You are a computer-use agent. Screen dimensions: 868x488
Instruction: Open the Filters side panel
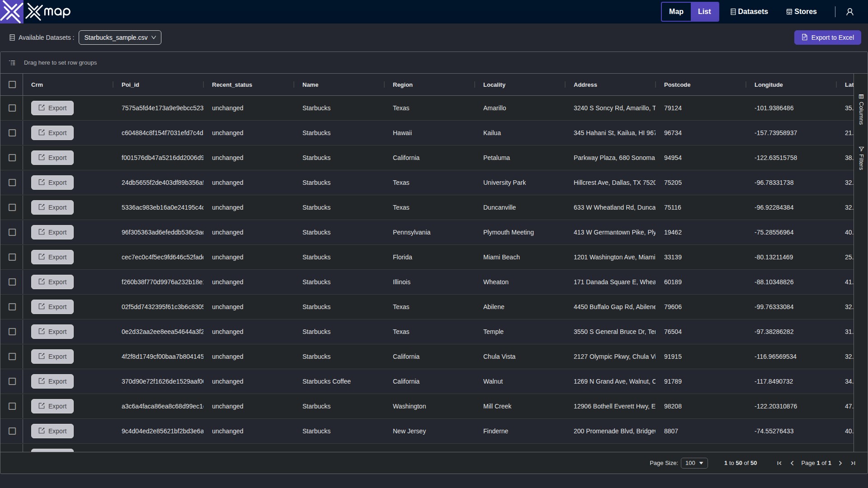pyautogui.click(x=861, y=158)
